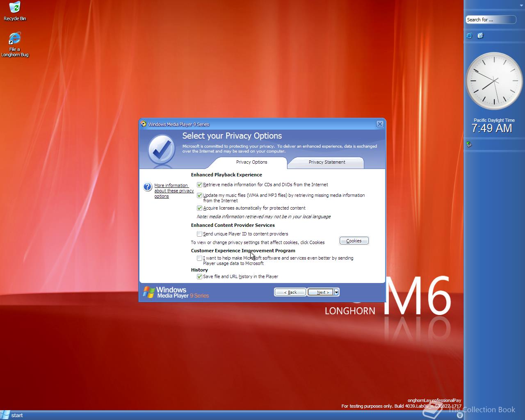Toggle Acquire licenses automatically checkbox
This screenshot has width=525, height=420.
pos(199,208)
